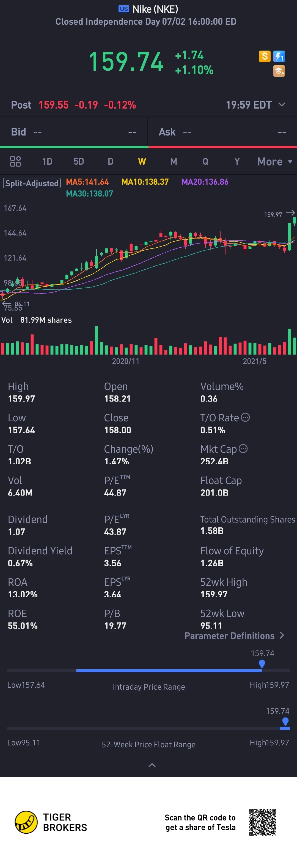Expand the post-market time dropdown
Image resolution: width=297 pixels, height=868 pixels.
pos(282,105)
